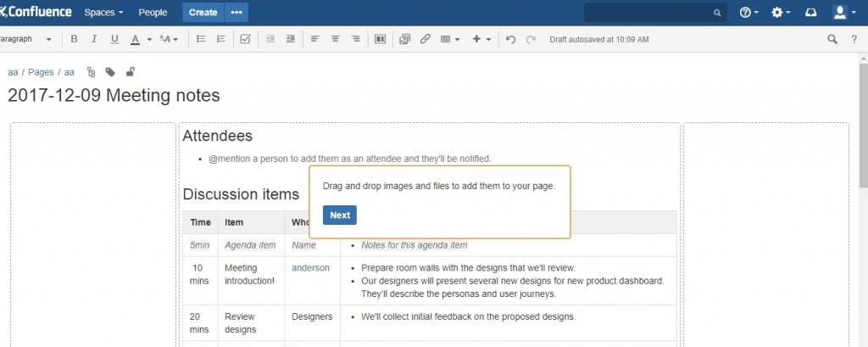Click the outdent button
The image size is (868, 347).
pyautogui.click(x=270, y=39)
